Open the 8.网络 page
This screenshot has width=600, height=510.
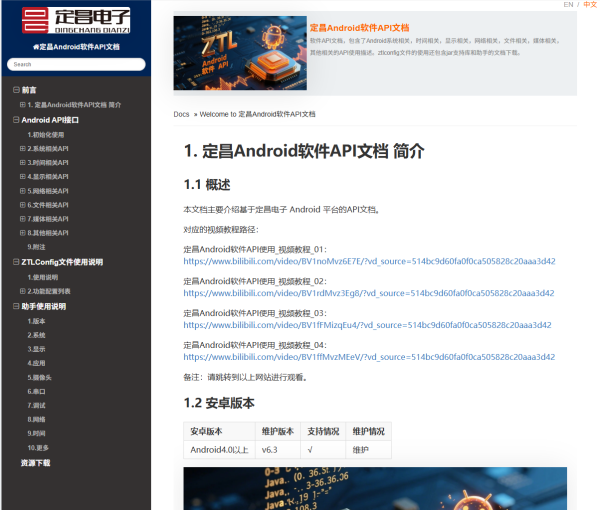(x=36, y=419)
